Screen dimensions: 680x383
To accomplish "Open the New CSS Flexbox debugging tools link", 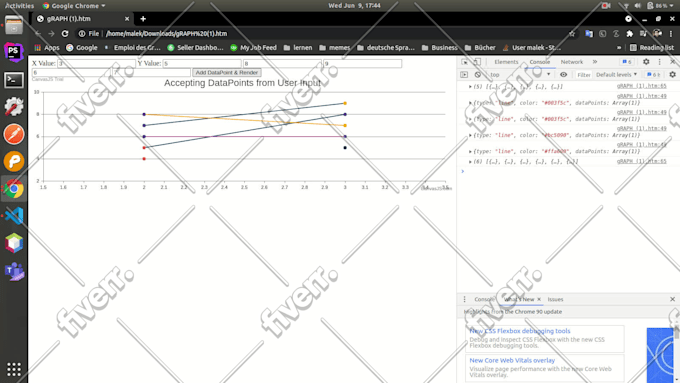I will 520,331.
